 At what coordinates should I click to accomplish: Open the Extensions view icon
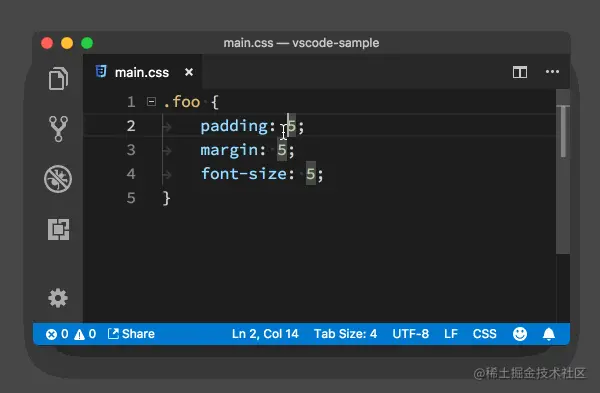click(59, 229)
